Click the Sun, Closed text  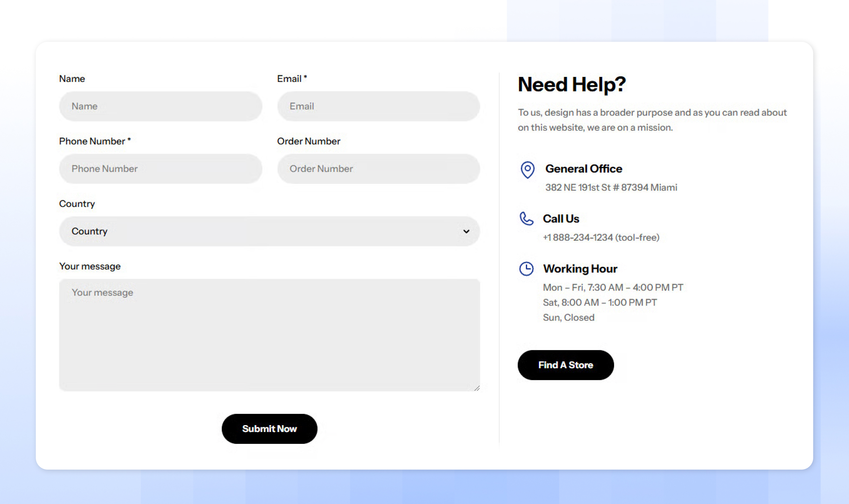coord(569,318)
